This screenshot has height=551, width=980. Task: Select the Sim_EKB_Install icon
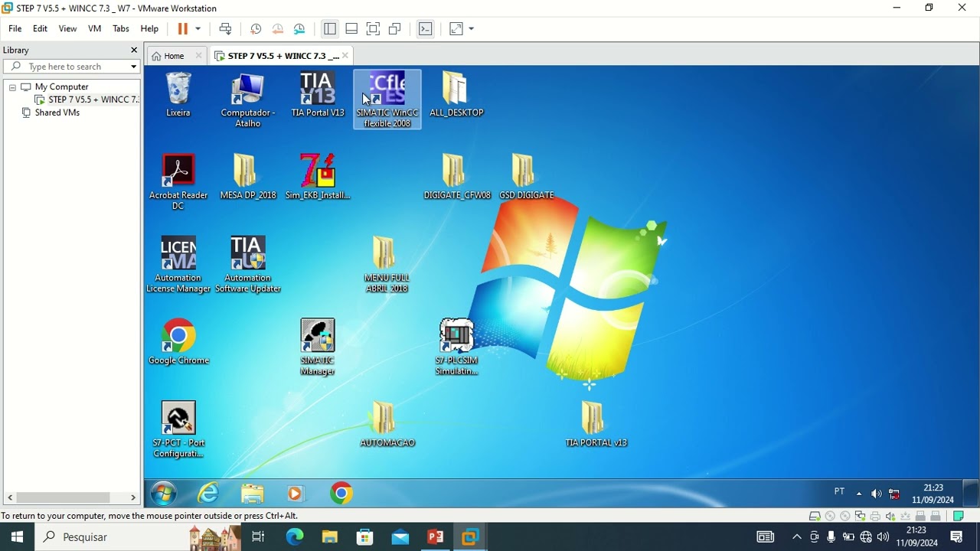pos(318,177)
